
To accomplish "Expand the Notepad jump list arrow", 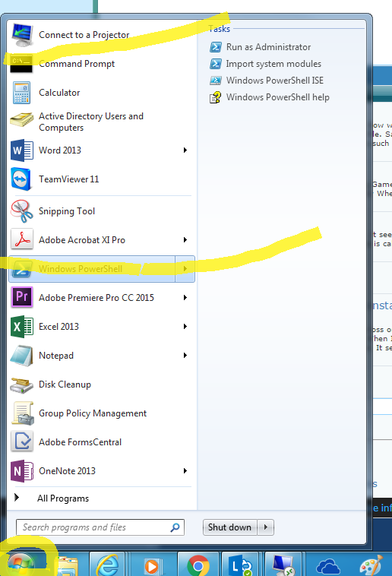I will tap(185, 355).
